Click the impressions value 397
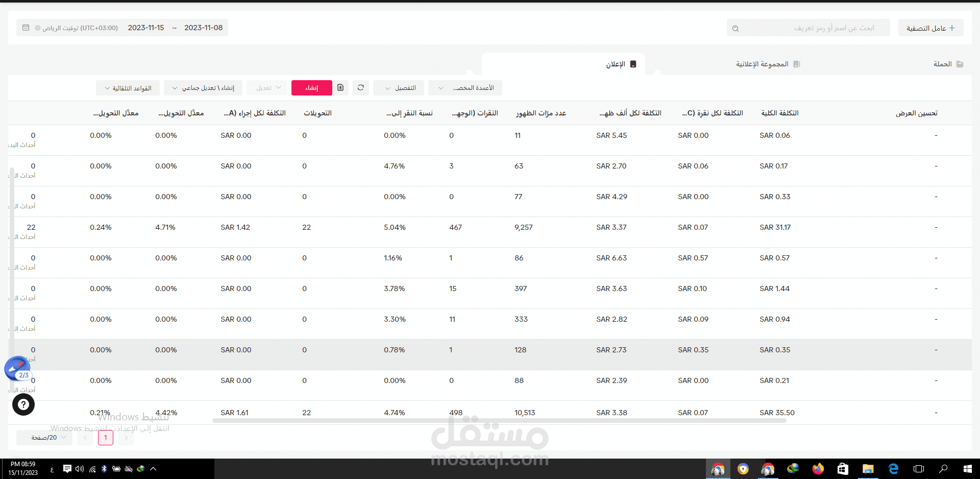Image resolution: width=980 pixels, height=479 pixels. 521,289
